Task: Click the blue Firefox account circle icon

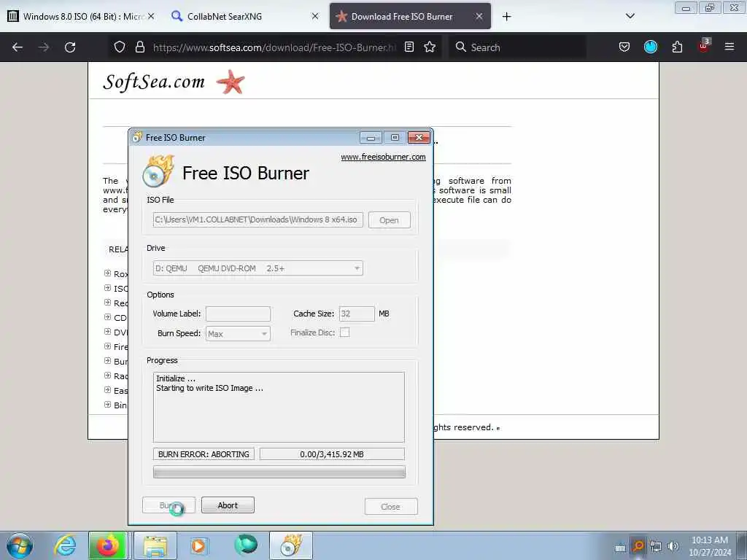Action: coord(650,47)
